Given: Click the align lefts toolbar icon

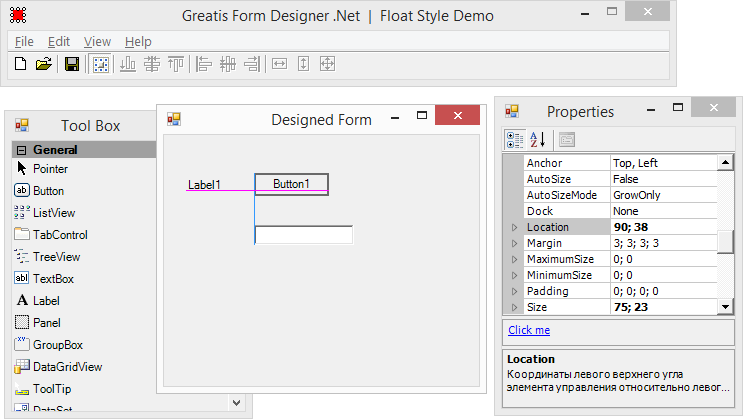Looking at the screenshot, I should (204, 64).
